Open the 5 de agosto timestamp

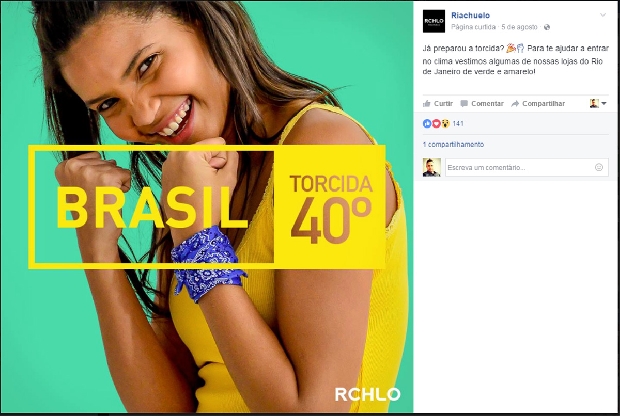519,27
